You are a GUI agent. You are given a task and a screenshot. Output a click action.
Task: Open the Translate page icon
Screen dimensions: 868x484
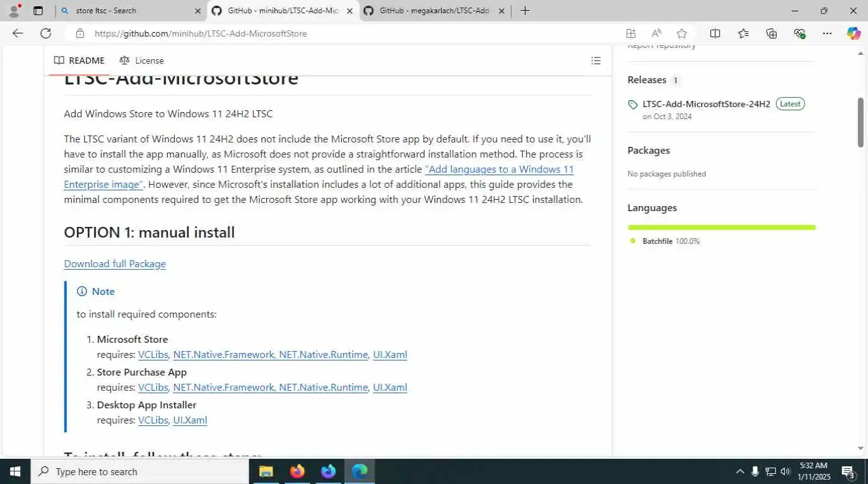(630, 33)
